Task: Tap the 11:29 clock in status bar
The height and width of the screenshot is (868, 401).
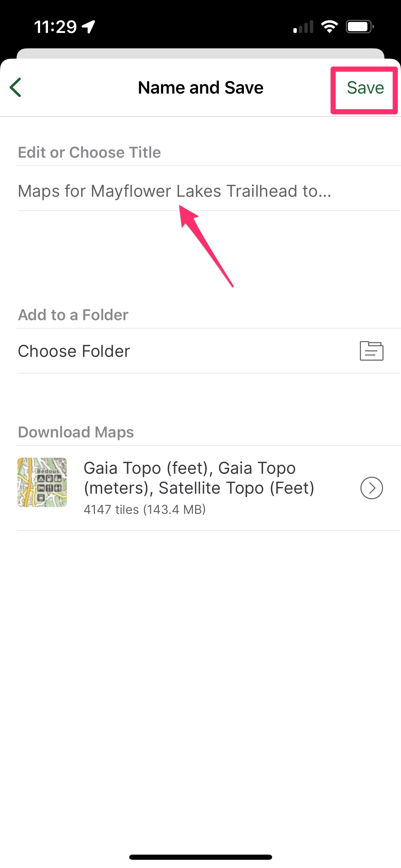Action: click(x=55, y=27)
